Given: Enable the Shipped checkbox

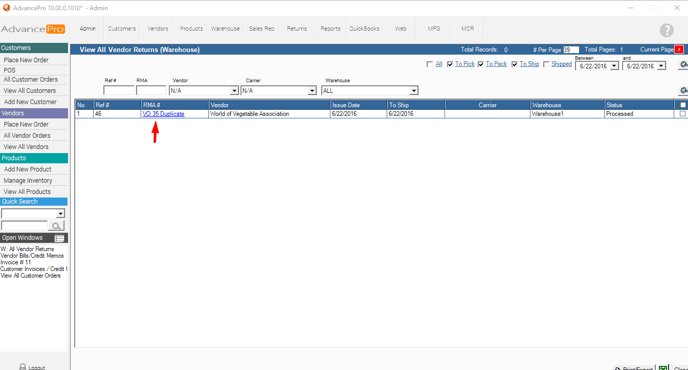Looking at the screenshot, I should pyautogui.click(x=546, y=64).
